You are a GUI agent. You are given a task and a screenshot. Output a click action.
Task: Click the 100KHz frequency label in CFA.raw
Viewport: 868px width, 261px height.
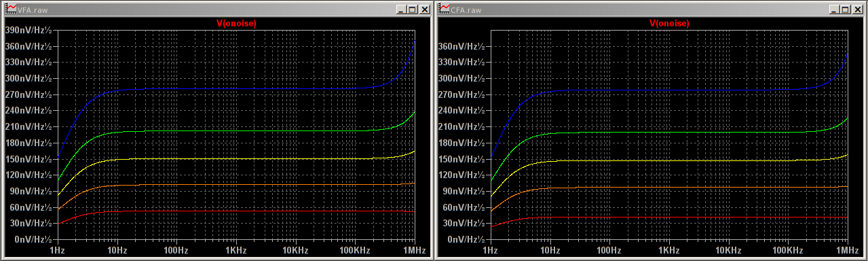(788, 251)
